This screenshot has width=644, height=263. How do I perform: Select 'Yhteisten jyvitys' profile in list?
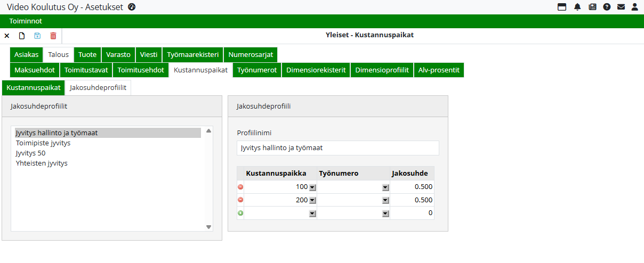point(42,163)
